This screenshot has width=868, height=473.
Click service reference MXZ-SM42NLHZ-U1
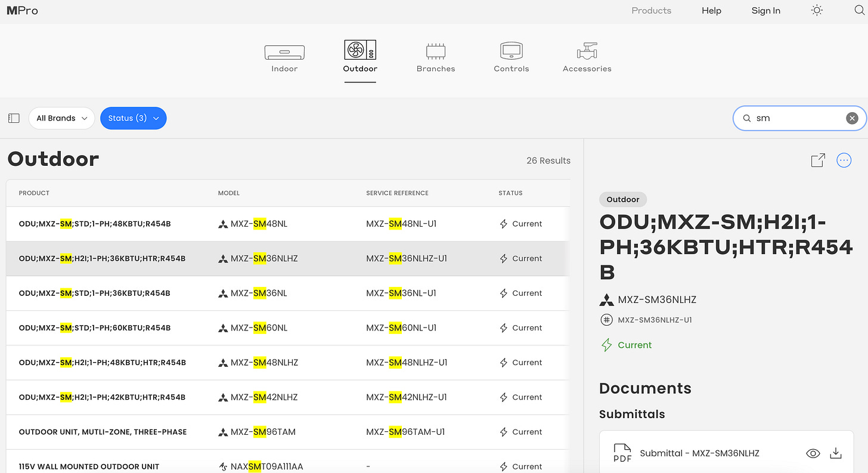coord(407,397)
